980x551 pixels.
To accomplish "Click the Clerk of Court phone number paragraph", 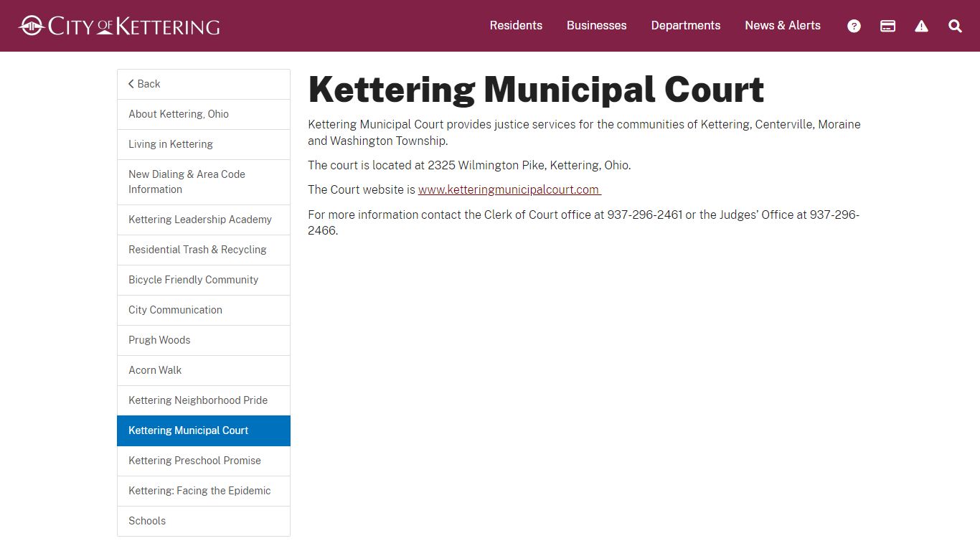I will 584,222.
